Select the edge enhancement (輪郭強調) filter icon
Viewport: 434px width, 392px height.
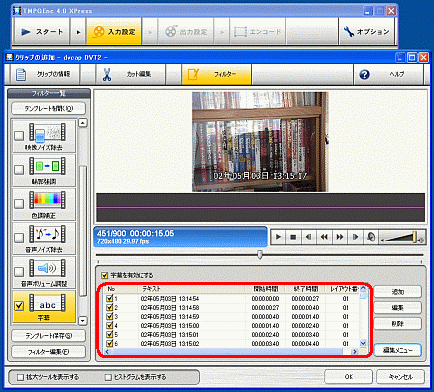pyautogui.click(x=47, y=166)
